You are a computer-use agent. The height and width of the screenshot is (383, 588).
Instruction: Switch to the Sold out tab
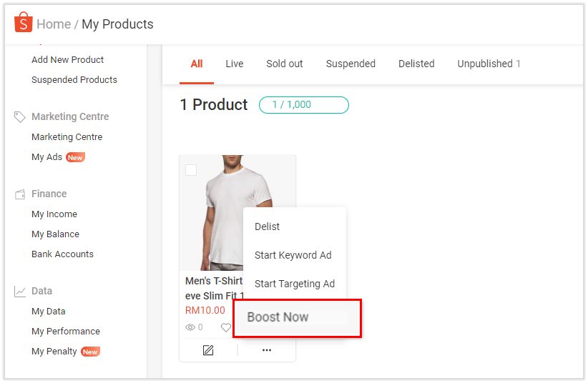284,64
